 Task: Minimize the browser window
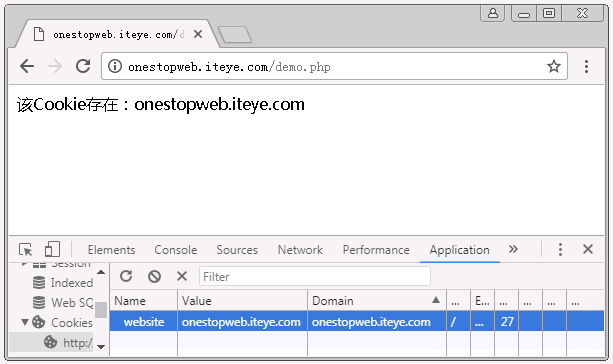tap(523, 14)
